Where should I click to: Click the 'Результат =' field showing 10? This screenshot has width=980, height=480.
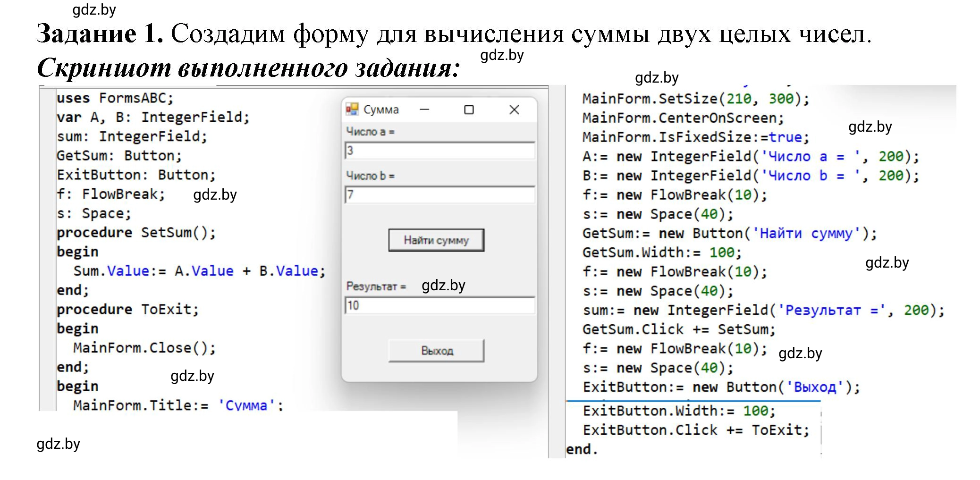(440, 305)
